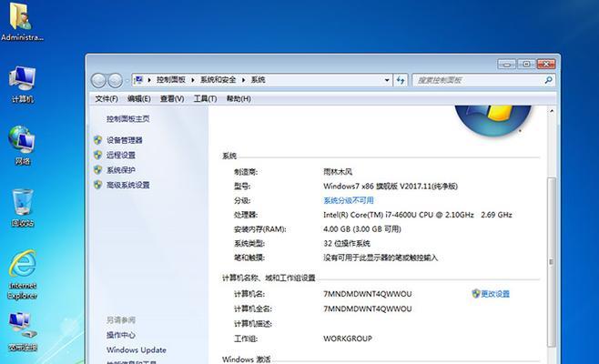Open 设备管理器 link
The height and width of the screenshot is (364, 599).
pyautogui.click(x=125, y=140)
